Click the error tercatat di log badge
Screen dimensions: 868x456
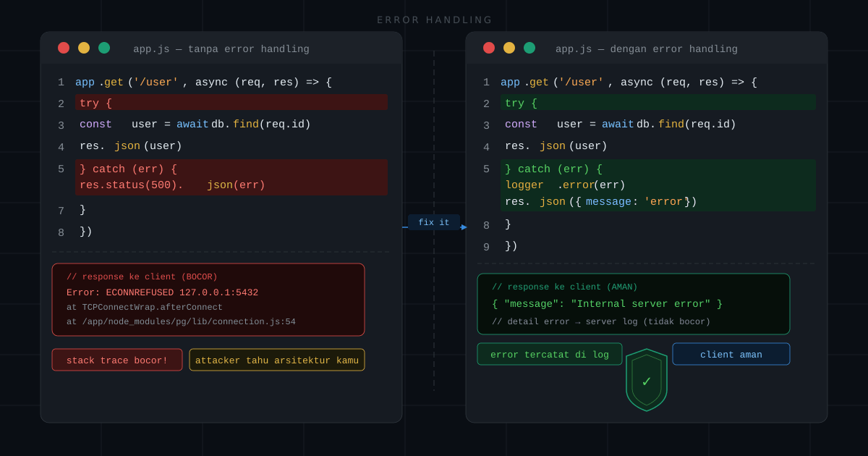pyautogui.click(x=549, y=354)
